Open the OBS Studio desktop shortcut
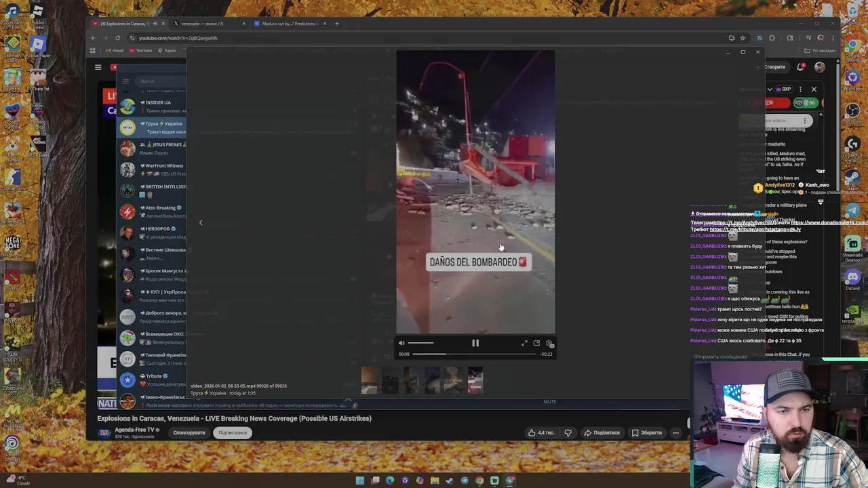The height and width of the screenshot is (488, 868). (x=853, y=113)
